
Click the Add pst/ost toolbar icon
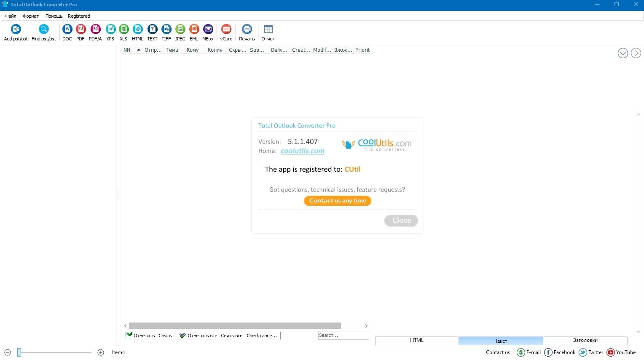point(16,32)
